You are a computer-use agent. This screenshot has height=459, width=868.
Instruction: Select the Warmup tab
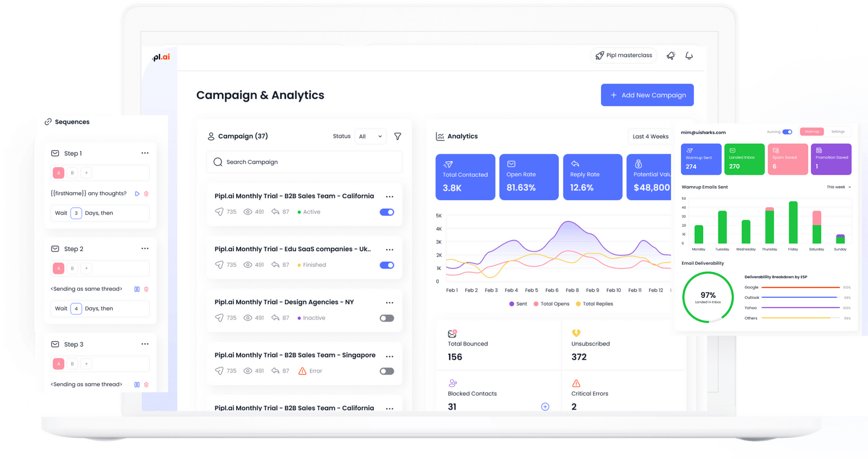point(812,132)
